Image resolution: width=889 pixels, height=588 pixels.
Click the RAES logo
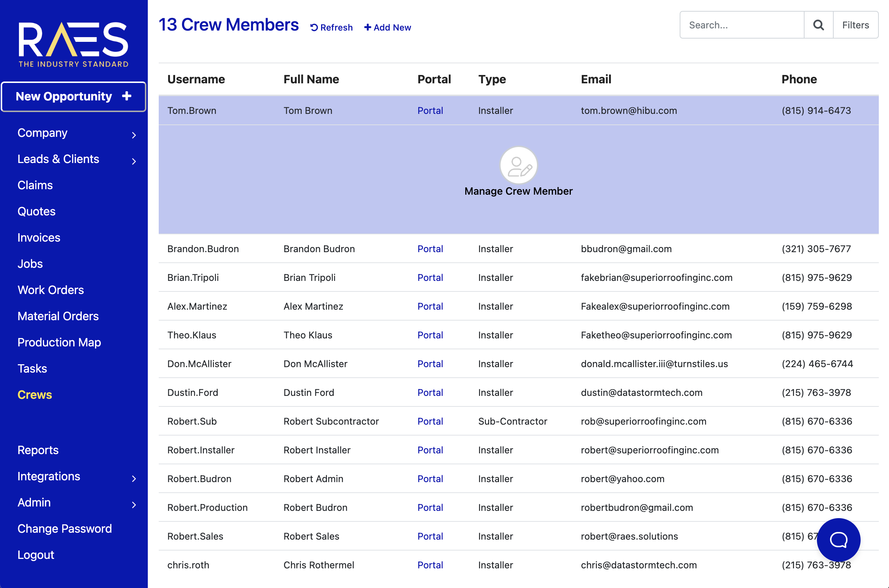74,44
